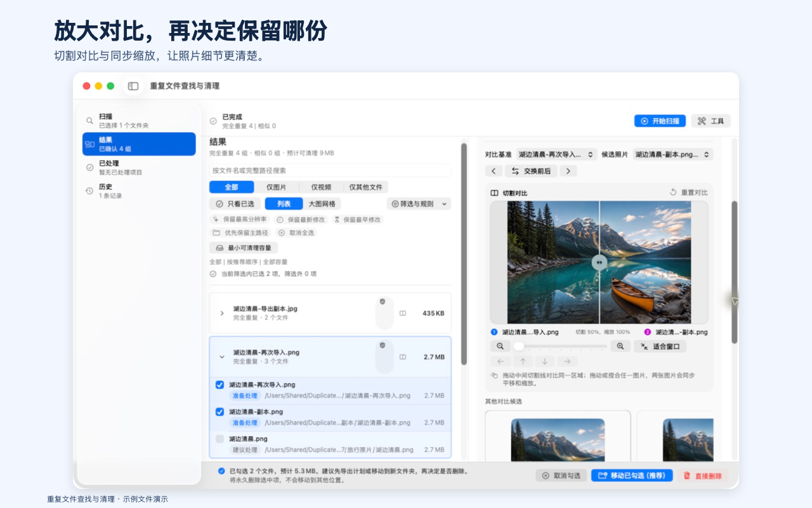812x508 pixels.
Task: Click 移动已勾选 (推荐) button
Action: 632,476
